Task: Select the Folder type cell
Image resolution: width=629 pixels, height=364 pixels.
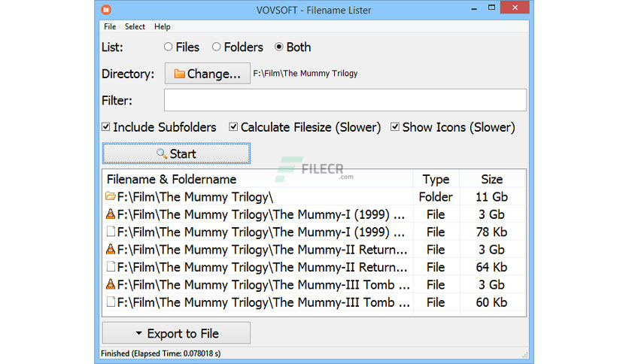Action: [x=436, y=197]
